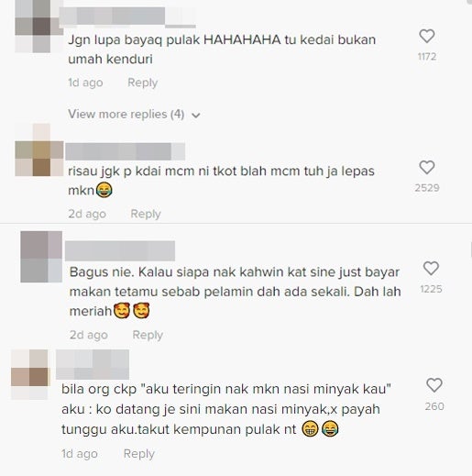The height and width of the screenshot is (476, 472).
Task: Like the 'bila org ckp' nasi minyak comment
Action: click(x=434, y=385)
